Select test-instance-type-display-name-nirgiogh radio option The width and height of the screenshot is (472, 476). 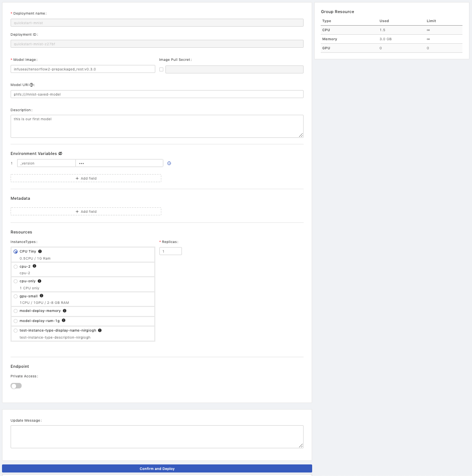coord(16,331)
